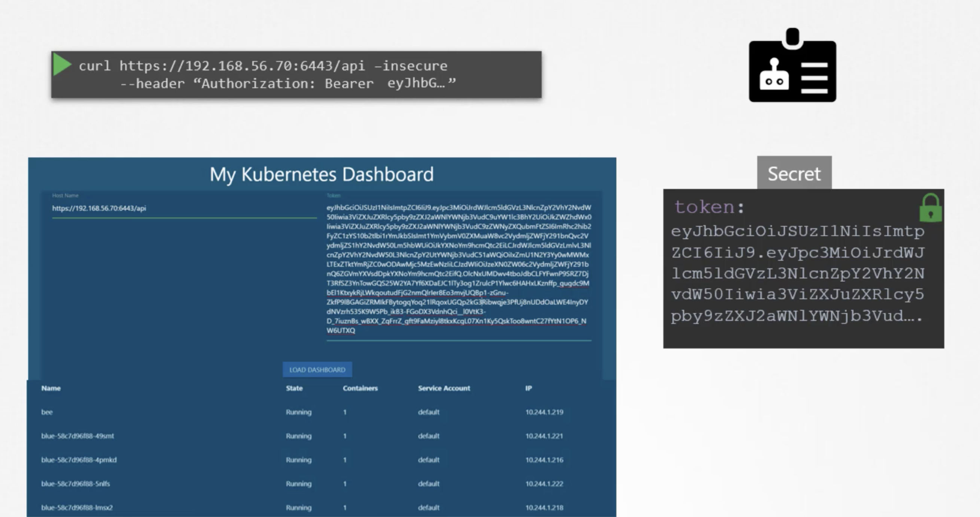The width and height of the screenshot is (980, 517).
Task: Click the 'My Kubernetes Dashboard' title
Action: 322,175
